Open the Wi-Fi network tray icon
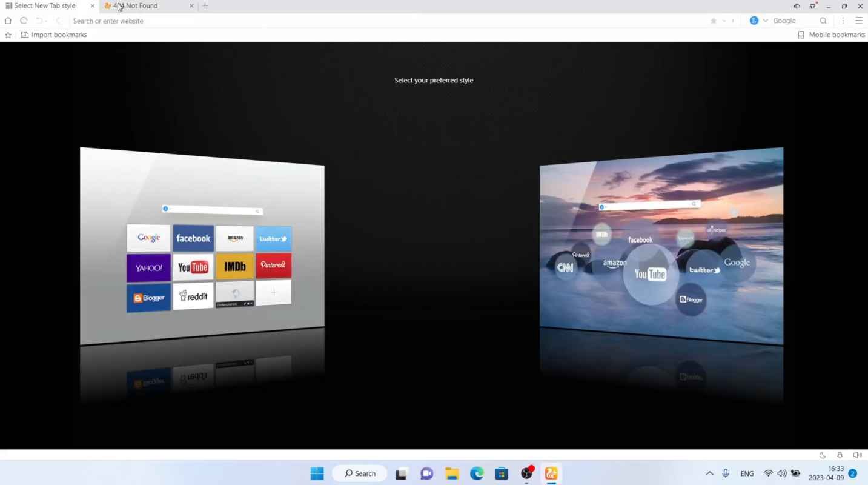Screen dimensions: 868x485 [x=768, y=473]
